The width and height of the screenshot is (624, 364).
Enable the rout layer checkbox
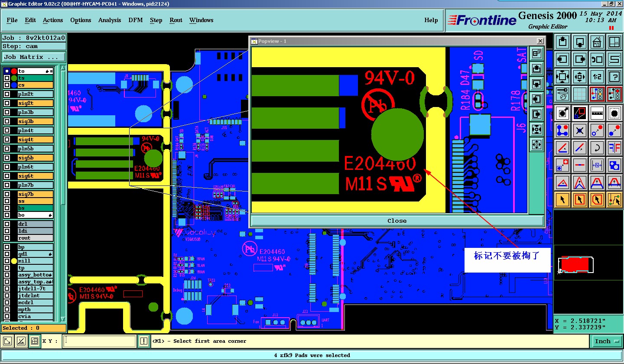(7, 238)
